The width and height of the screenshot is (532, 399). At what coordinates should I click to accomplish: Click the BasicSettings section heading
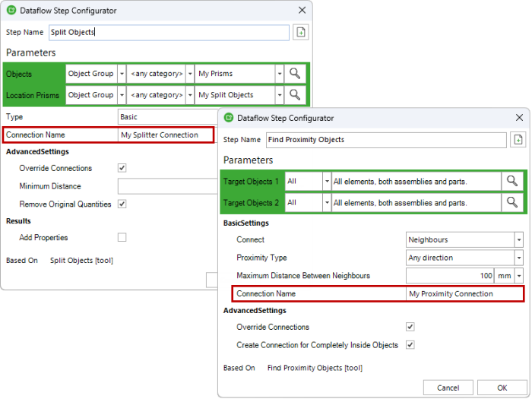tap(246, 223)
